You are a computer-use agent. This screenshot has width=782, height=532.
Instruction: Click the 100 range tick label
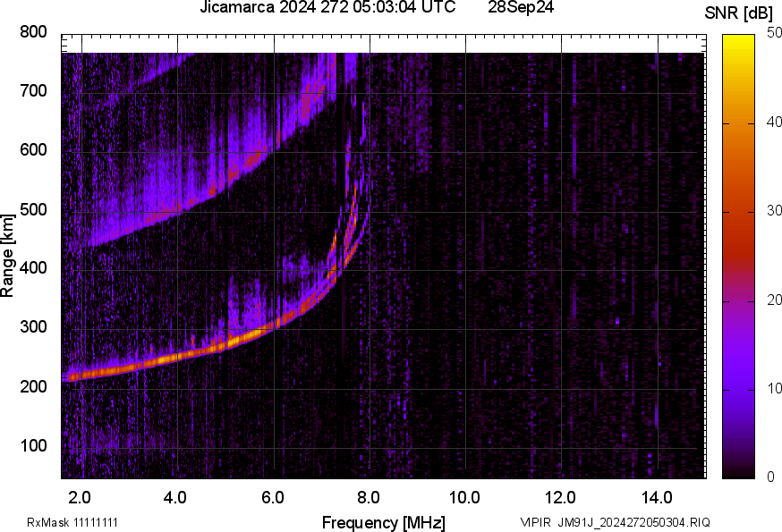pyautogui.click(x=33, y=446)
